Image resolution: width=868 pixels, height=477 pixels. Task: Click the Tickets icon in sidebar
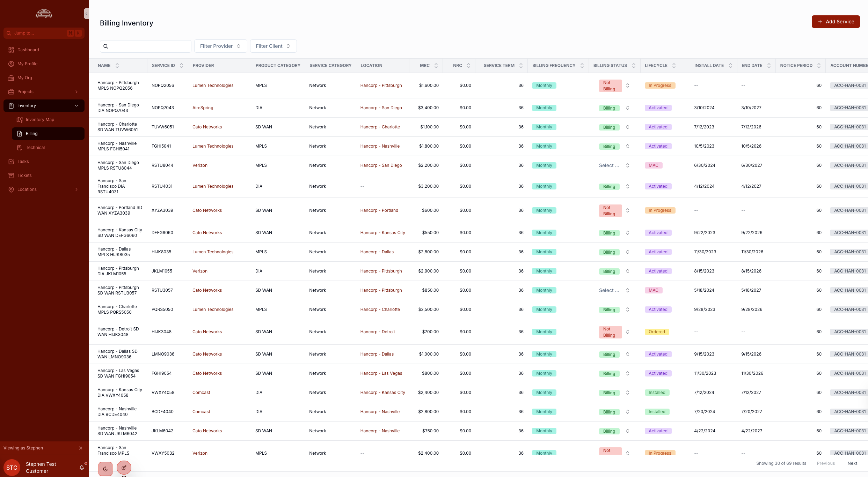(x=11, y=176)
